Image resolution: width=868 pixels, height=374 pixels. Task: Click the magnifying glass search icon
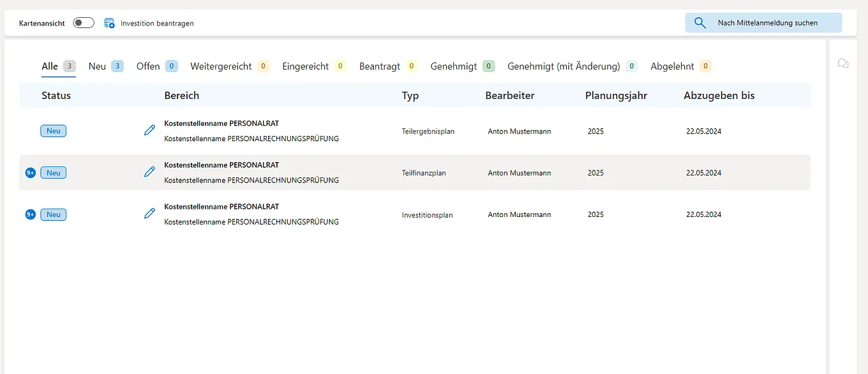point(700,23)
